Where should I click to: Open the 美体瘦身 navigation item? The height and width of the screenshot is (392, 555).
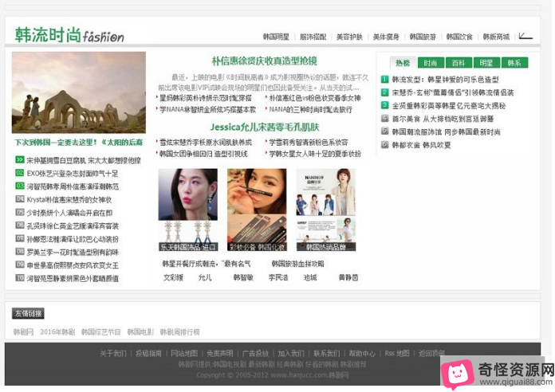tap(386, 37)
